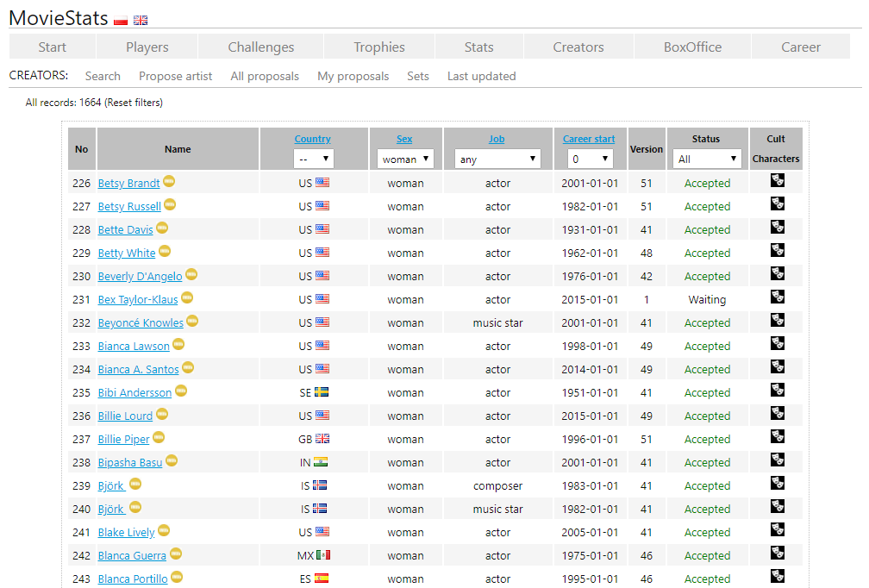The height and width of the screenshot is (588, 869).
Task: Click gold coin icon next to Blanca Guerra
Action: point(176,554)
